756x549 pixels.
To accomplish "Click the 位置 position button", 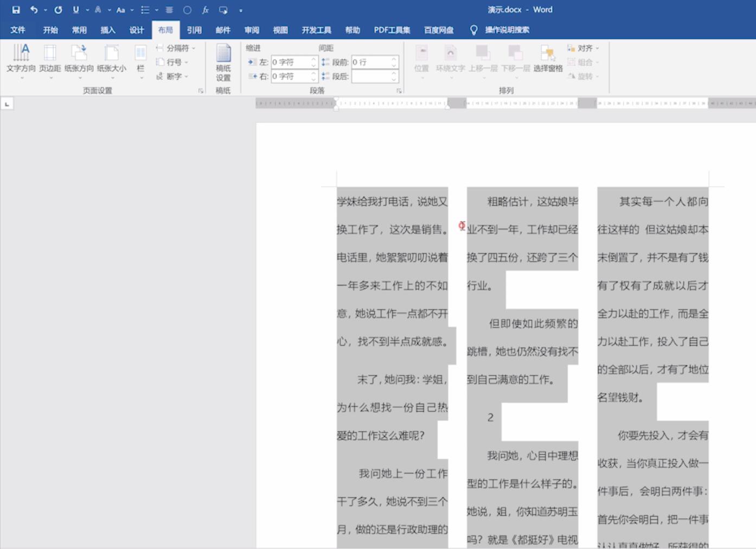I will pos(421,62).
